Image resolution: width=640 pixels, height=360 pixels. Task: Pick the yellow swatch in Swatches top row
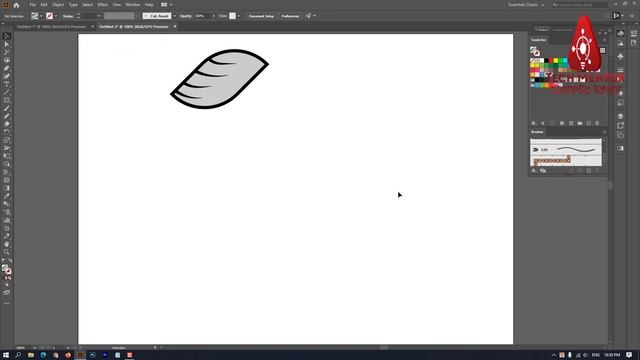pyautogui.click(x=556, y=61)
